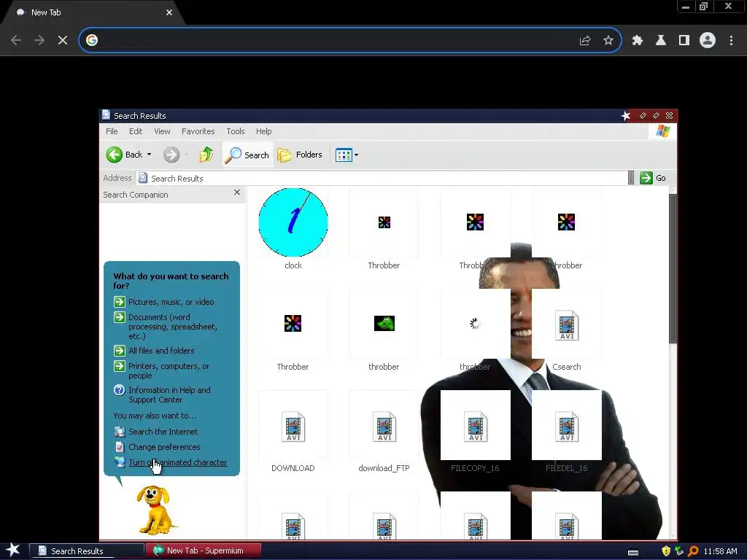This screenshot has height=560, width=747.
Task: Open the FILECOPY_16 AVI file
Action: point(475,427)
